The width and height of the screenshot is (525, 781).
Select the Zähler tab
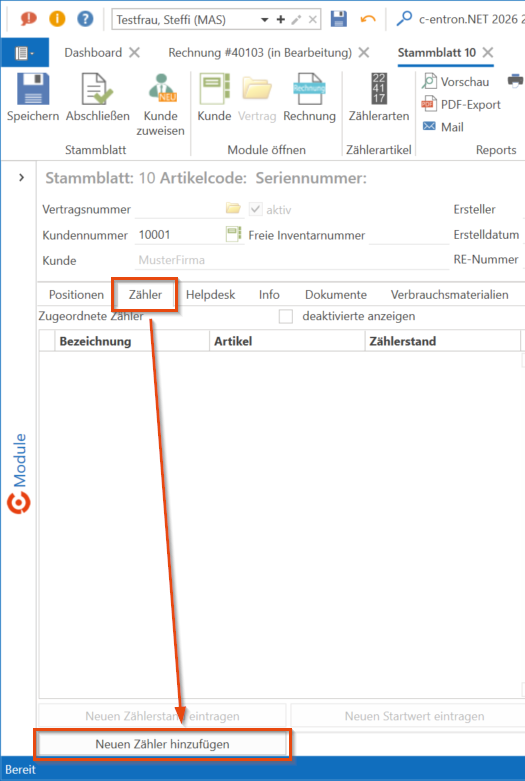(145, 294)
